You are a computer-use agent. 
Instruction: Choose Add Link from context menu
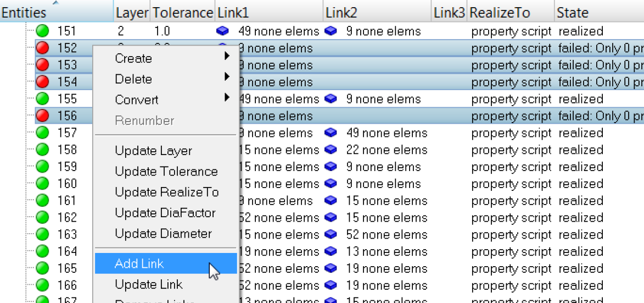[x=139, y=263]
